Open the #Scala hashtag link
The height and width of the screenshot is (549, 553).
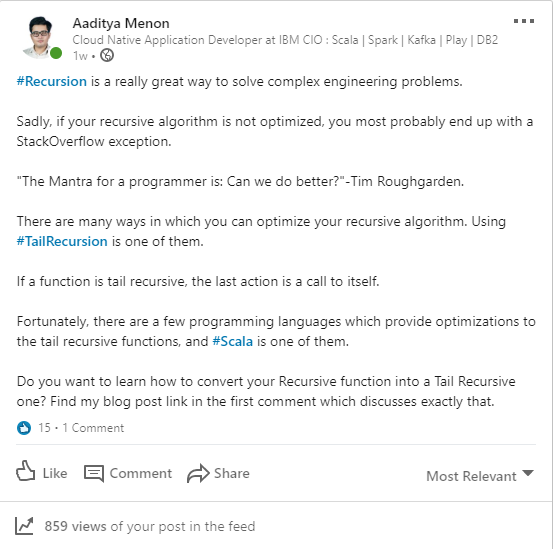pos(232,341)
